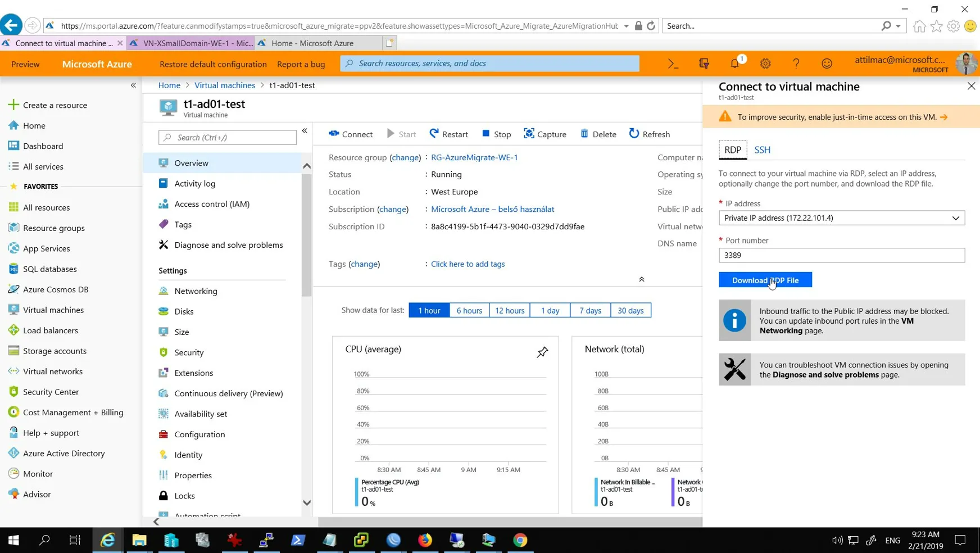Open File Explorer from taskbar
This screenshot has height=553, width=980.
click(x=139, y=540)
